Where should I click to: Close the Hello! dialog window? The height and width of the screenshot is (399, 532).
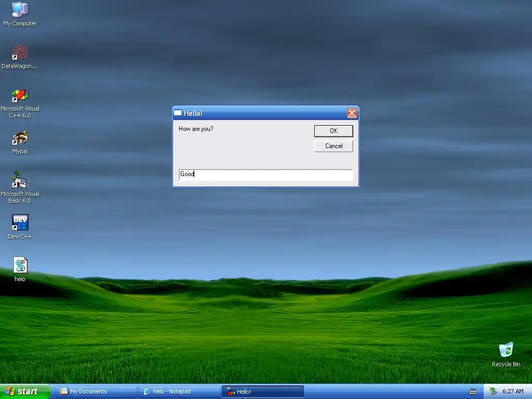tap(352, 113)
